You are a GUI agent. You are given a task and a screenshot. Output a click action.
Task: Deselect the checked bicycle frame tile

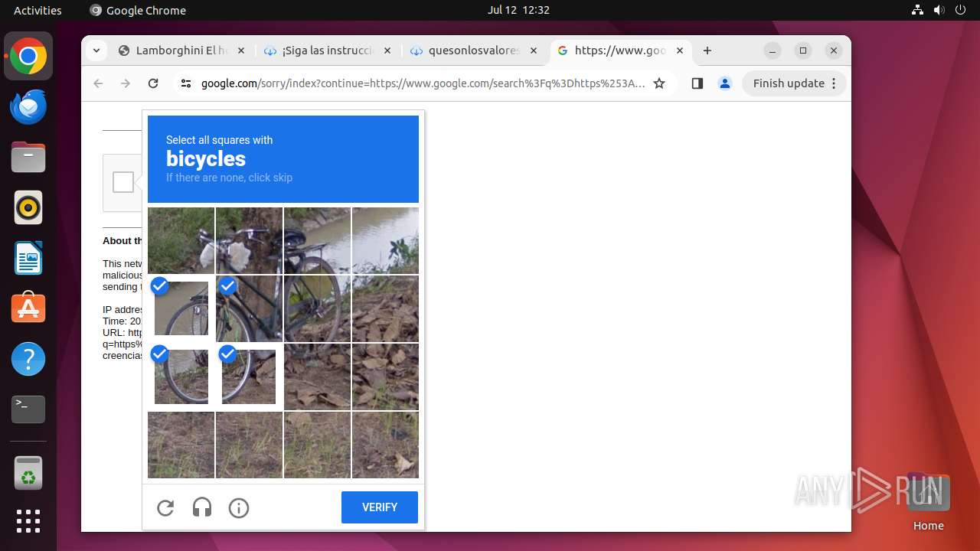pyautogui.click(x=249, y=308)
